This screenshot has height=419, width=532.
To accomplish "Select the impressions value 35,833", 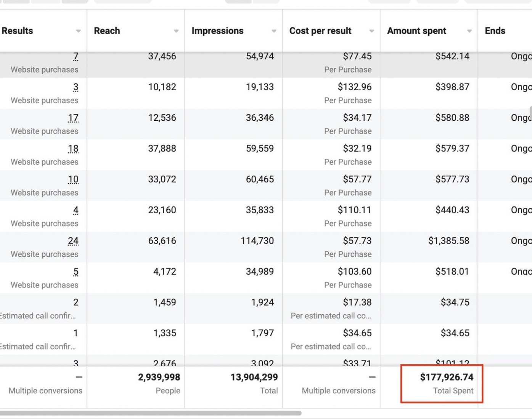I will (x=260, y=210).
